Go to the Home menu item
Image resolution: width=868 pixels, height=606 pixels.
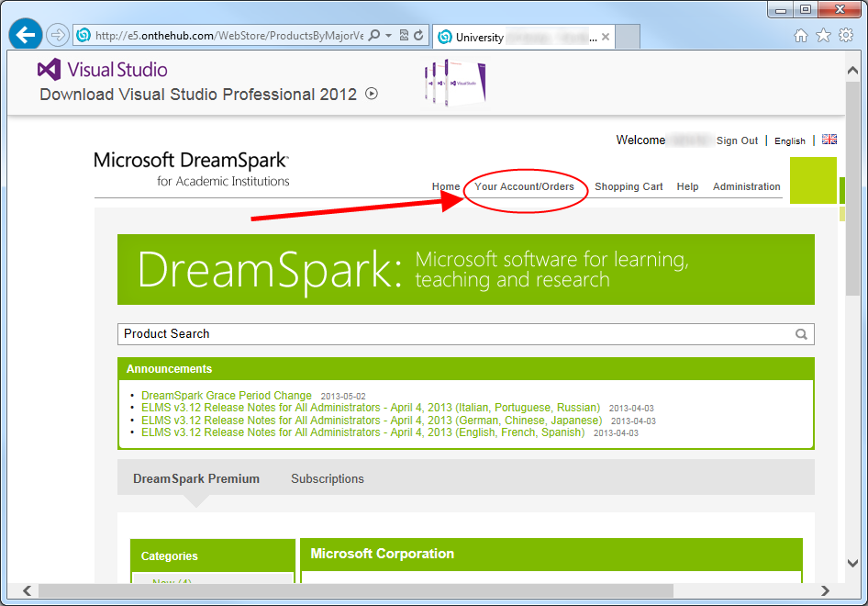(446, 186)
